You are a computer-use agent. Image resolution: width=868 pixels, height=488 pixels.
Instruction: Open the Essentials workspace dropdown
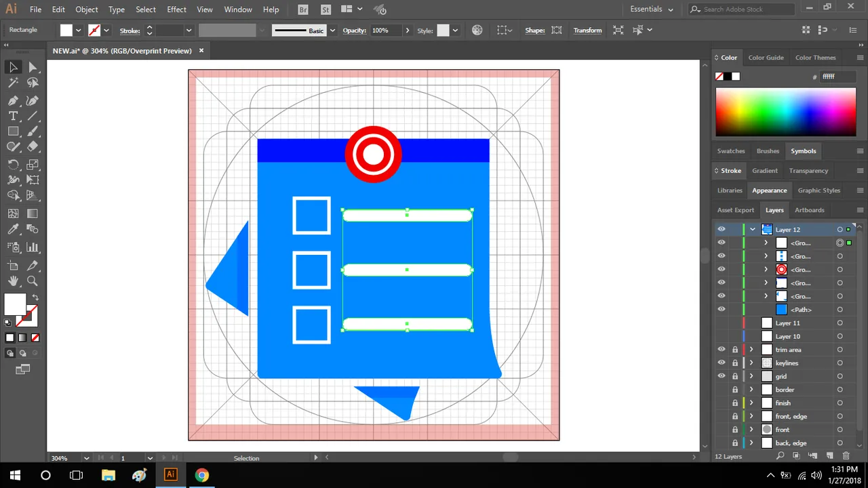652,9
